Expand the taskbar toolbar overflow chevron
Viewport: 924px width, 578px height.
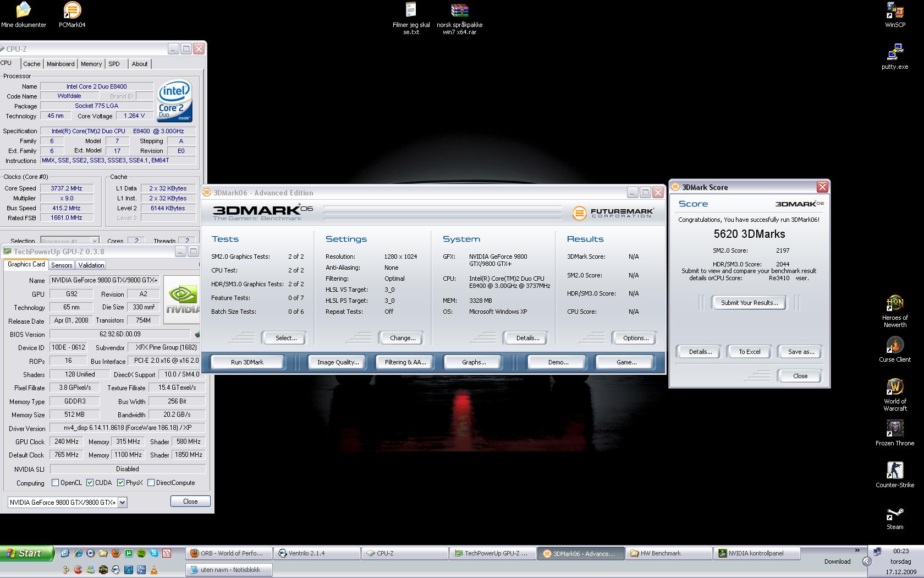tap(857, 550)
